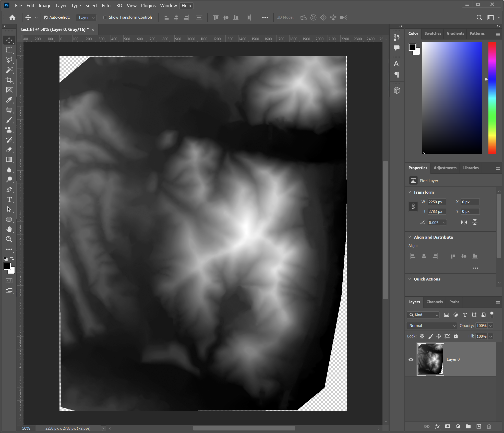Select the Crop tool

9,80
